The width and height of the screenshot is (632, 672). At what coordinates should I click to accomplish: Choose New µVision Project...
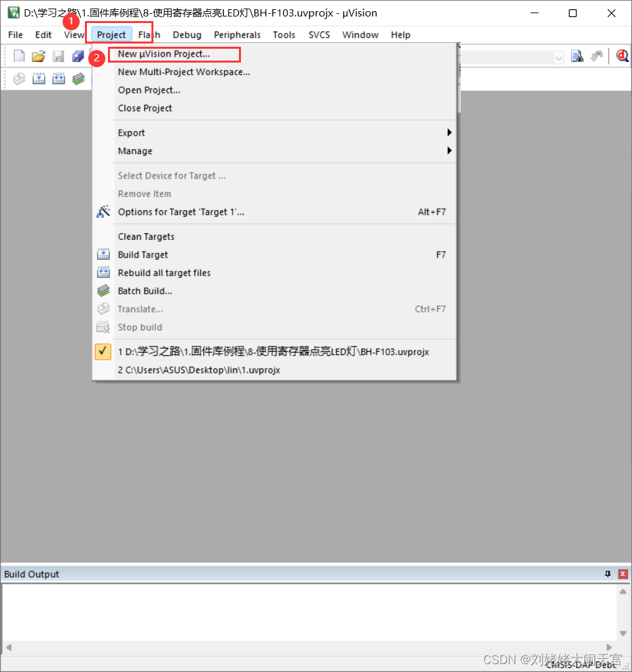pos(274,54)
